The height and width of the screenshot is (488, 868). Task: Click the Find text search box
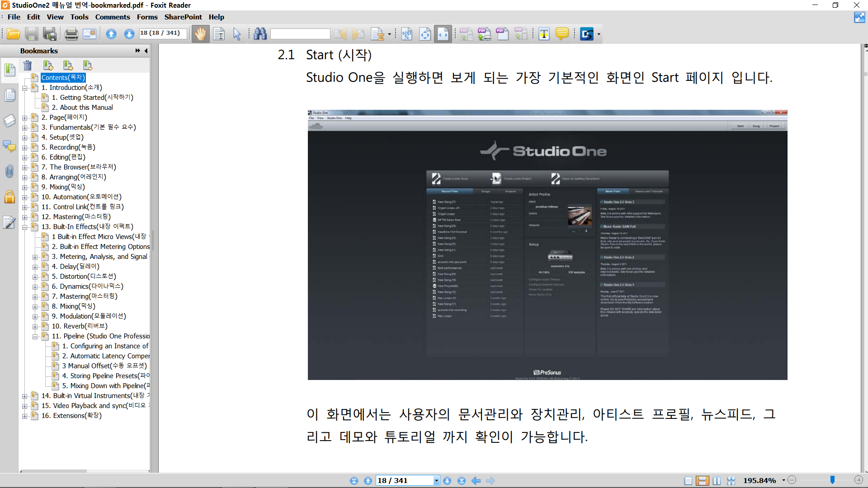[x=300, y=34]
